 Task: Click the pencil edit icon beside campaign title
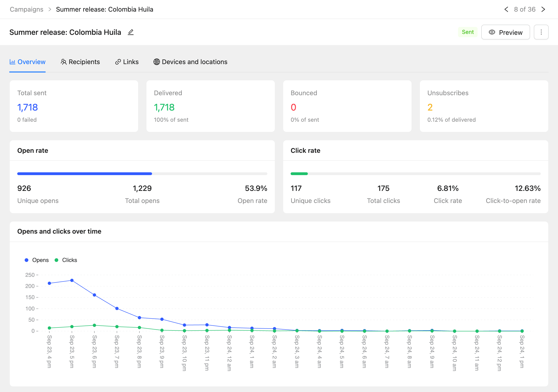point(131,32)
